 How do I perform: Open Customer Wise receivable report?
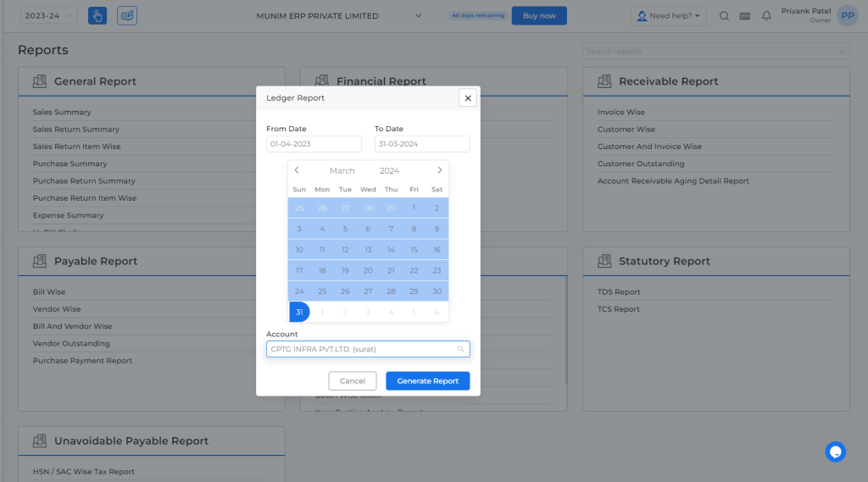tap(626, 129)
